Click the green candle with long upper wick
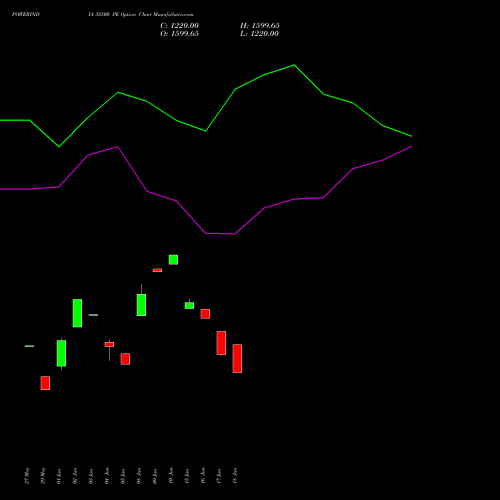The height and width of the screenshot is (500, 500). [x=141, y=305]
